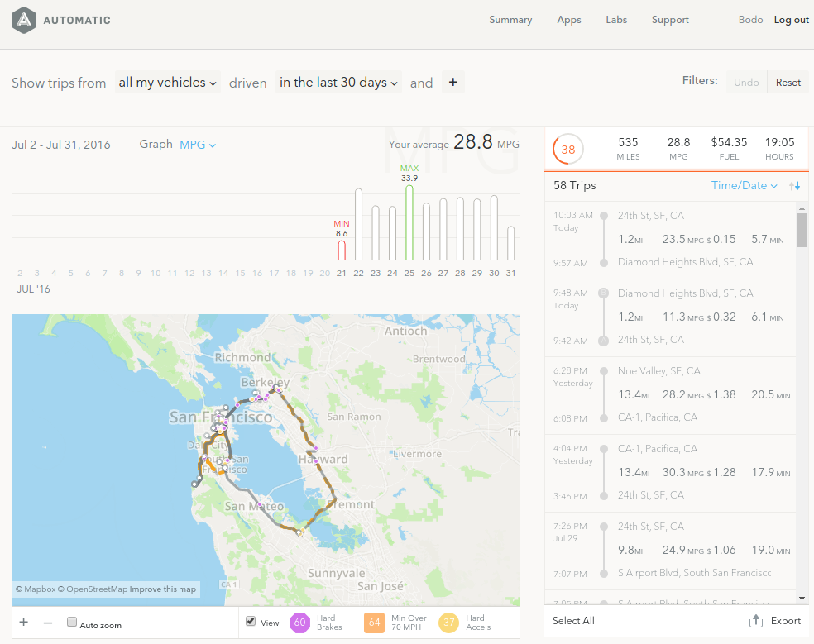Click the 535 Miles total
The width and height of the screenshot is (814, 644).
[628, 149]
